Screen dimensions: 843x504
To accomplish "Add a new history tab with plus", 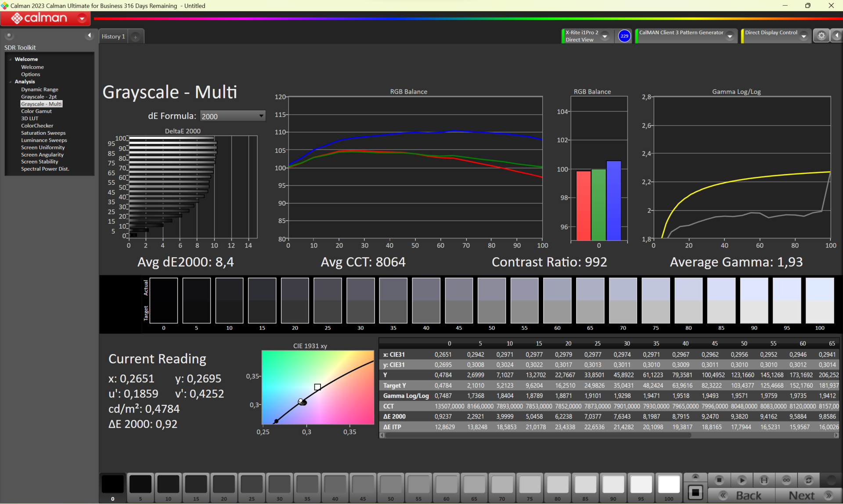I will [x=136, y=37].
